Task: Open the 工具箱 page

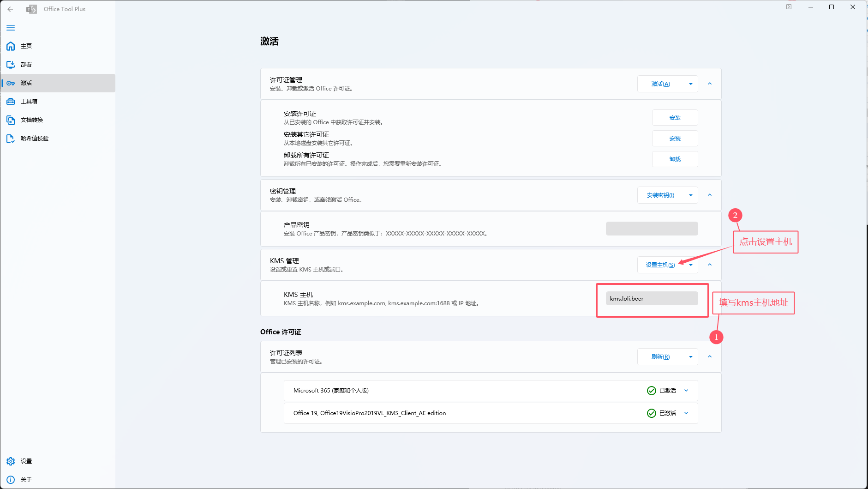Action: (x=58, y=102)
